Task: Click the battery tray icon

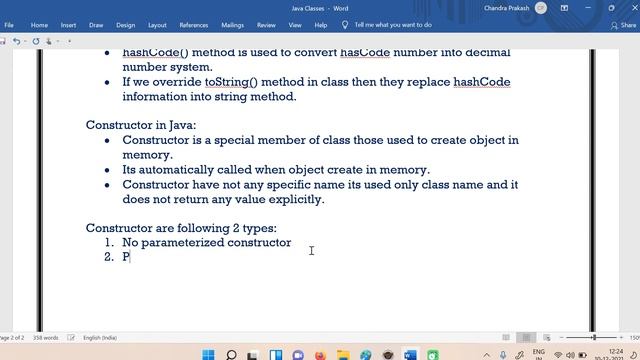Action: click(582, 355)
